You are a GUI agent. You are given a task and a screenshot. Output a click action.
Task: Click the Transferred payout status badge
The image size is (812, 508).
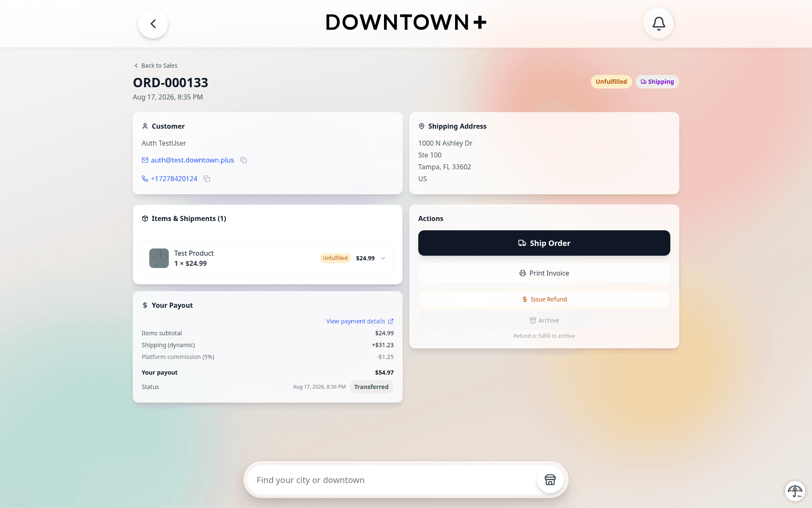coord(371,387)
